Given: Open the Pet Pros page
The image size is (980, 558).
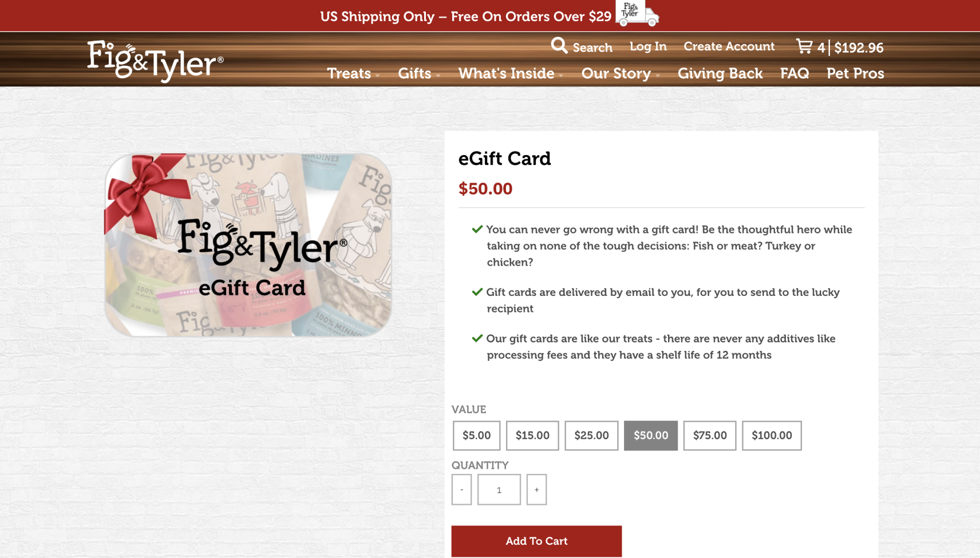Looking at the screenshot, I should [x=855, y=74].
